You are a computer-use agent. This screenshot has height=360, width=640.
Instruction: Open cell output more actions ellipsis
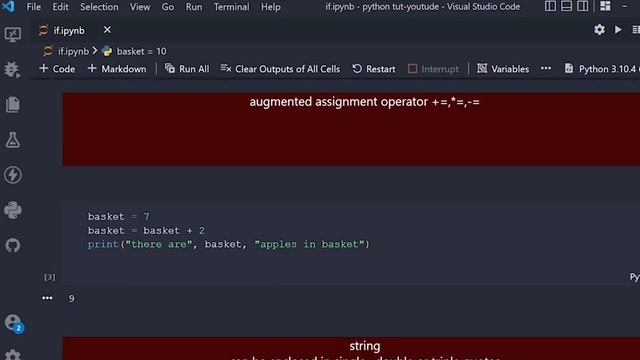click(x=47, y=298)
